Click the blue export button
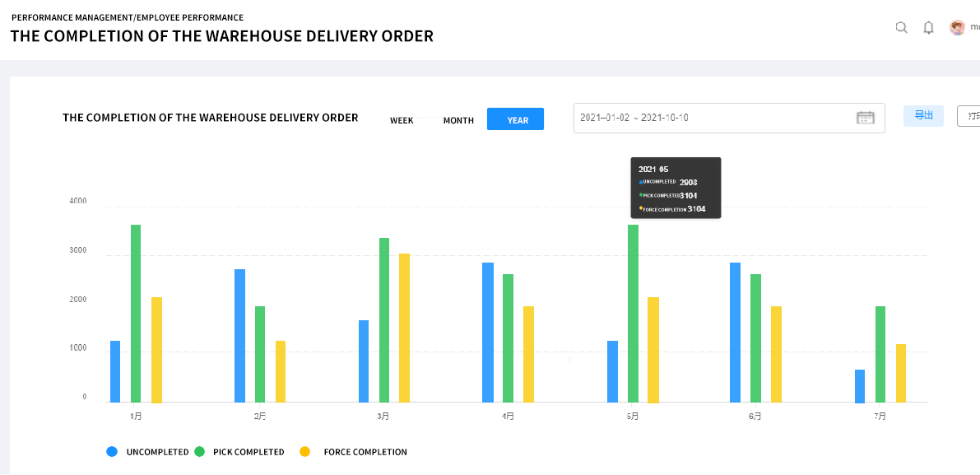This screenshot has height=475, width=980. tap(923, 116)
